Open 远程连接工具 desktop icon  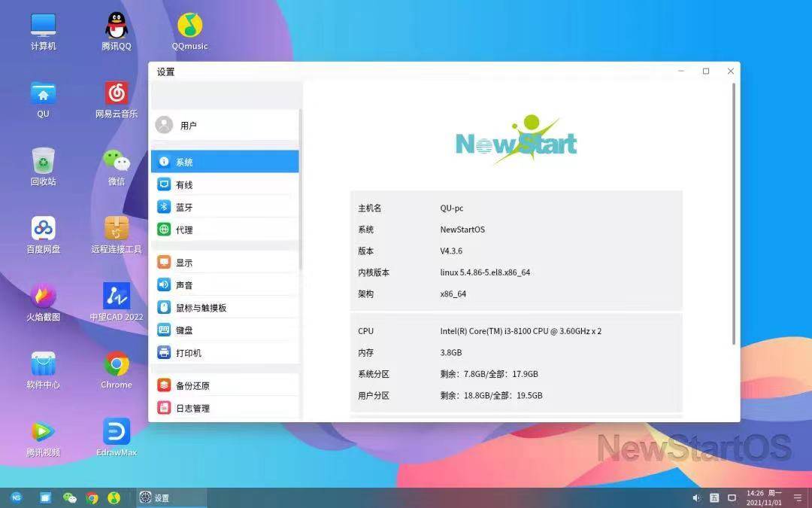[x=117, y=235]
